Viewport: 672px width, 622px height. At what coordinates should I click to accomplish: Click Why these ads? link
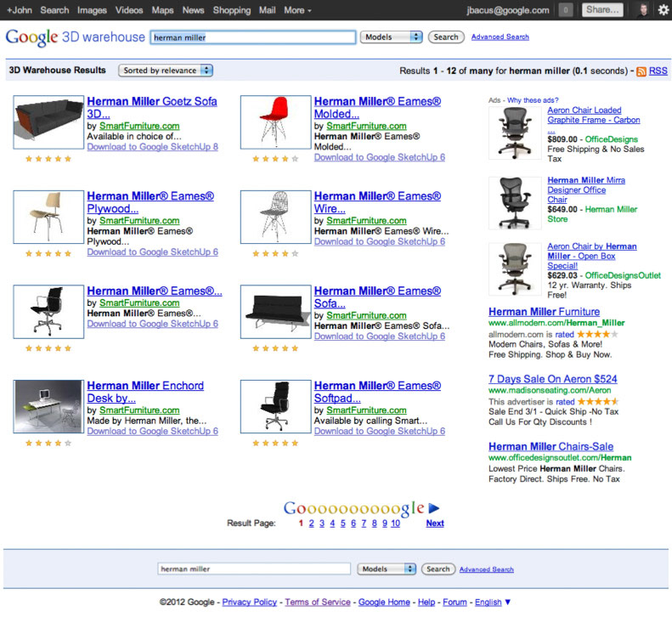point(533,100)
